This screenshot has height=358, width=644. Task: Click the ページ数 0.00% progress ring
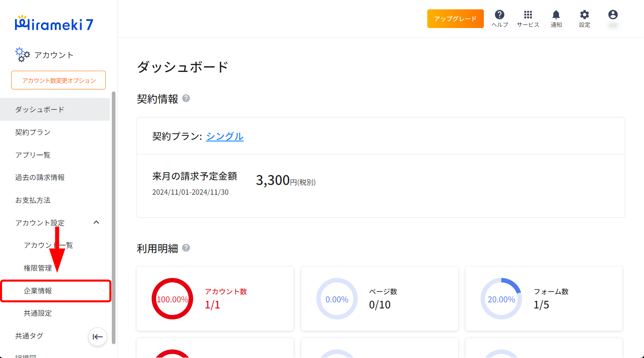click(337, 299)
